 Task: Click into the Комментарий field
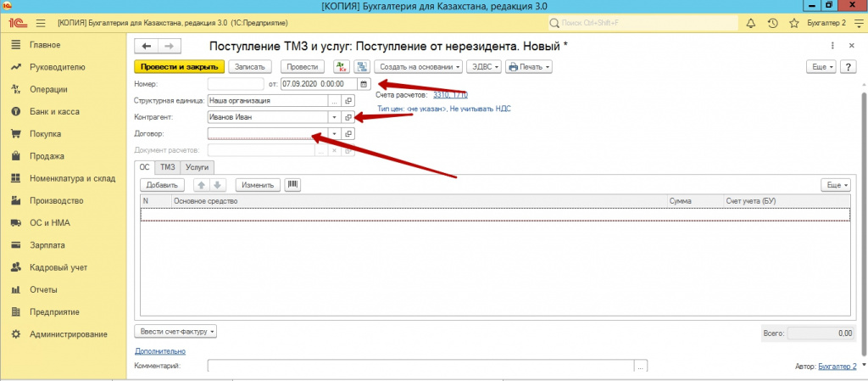tap(420, 366)
